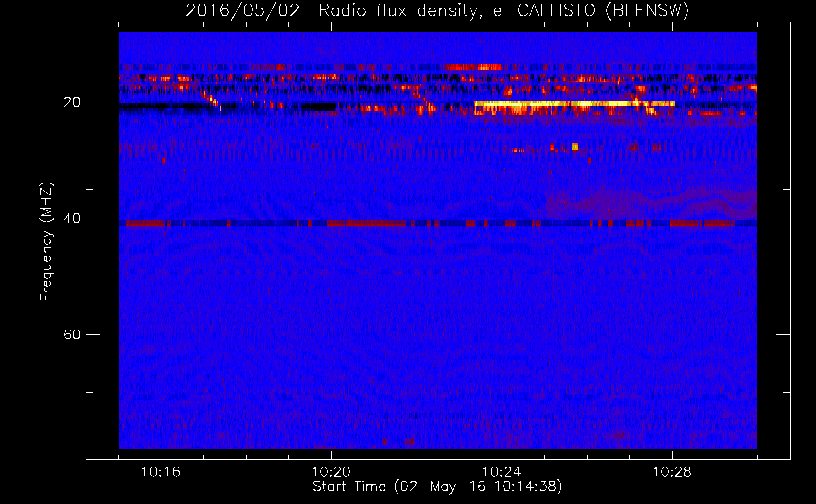Click the frequency axis label '60'
The image size is (816, 504).
pyautogui.click(x=72, y=334)
